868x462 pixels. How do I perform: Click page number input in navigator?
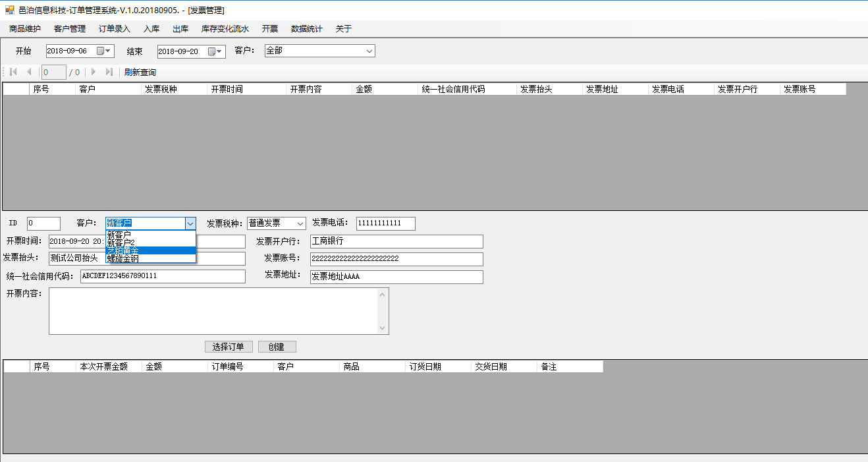[53, 72]
